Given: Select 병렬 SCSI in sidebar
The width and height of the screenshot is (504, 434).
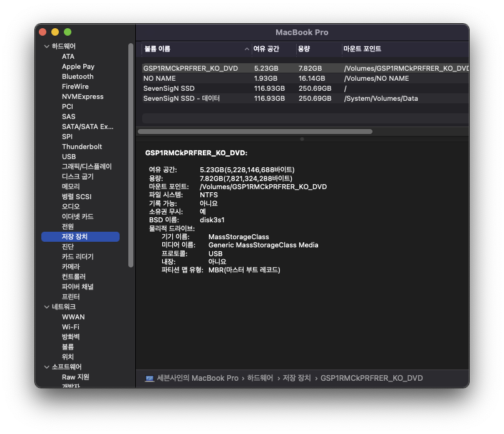Looking at the screenshot, I should [x=76, y=197].
